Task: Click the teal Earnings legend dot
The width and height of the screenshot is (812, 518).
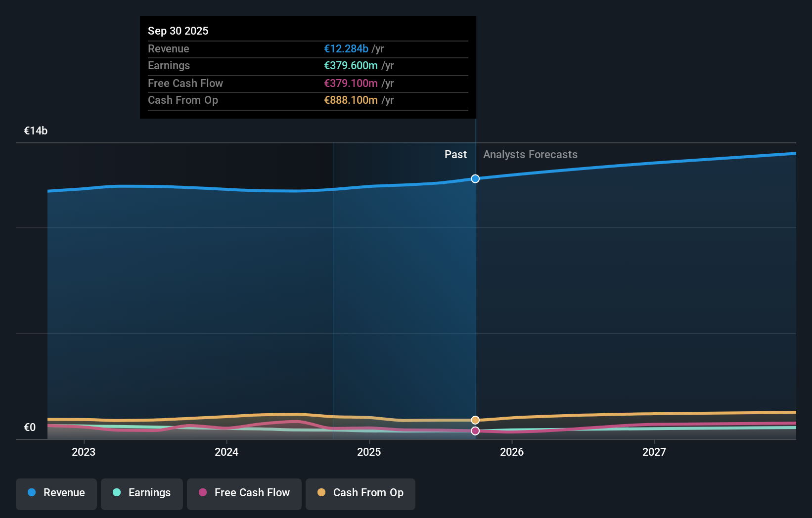Action: click(x=117, y=493)
